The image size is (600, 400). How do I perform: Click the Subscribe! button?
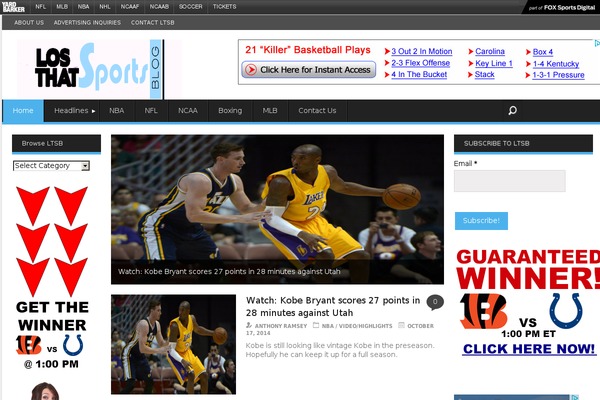(481, 221)
